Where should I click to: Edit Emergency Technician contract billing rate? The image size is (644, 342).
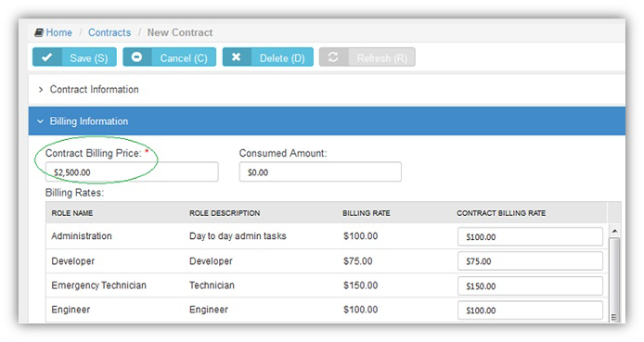point(530,285)
